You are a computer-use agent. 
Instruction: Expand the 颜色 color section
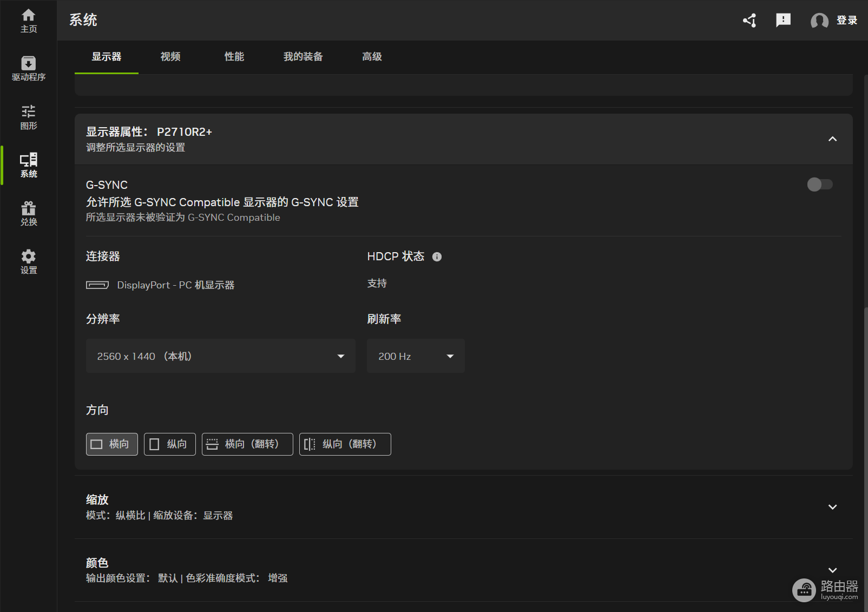click(832, 570)
